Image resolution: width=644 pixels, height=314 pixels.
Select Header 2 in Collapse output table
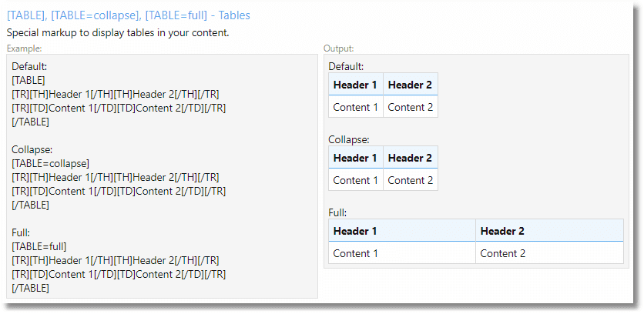pos(410,158)
